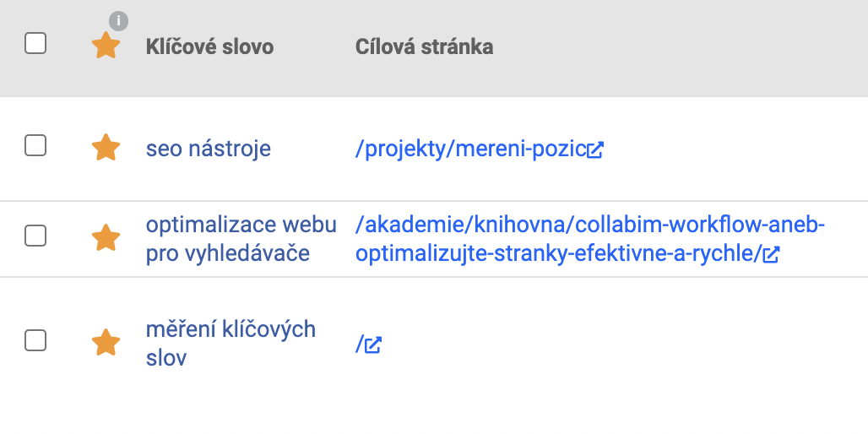Select the 'optimalizace webu pro vyhledávače' row checkbox

click(35, 236)
